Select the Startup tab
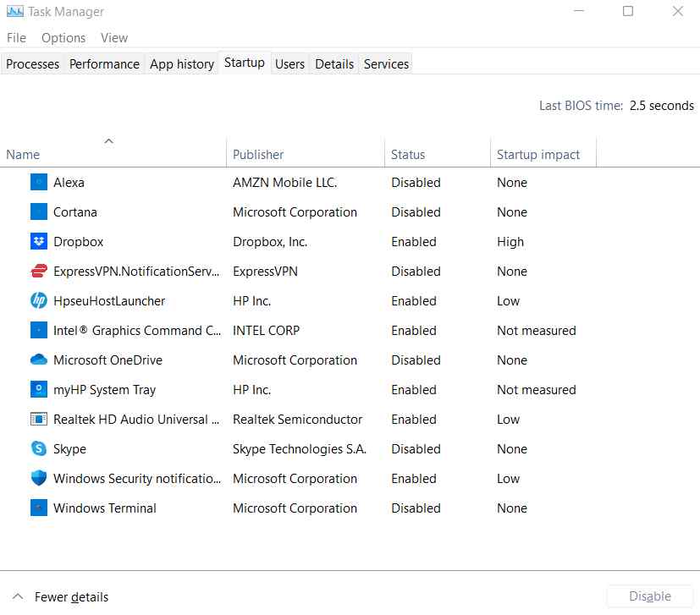The height and width of the screenshot is (615, 700). [x=245, y=63]
